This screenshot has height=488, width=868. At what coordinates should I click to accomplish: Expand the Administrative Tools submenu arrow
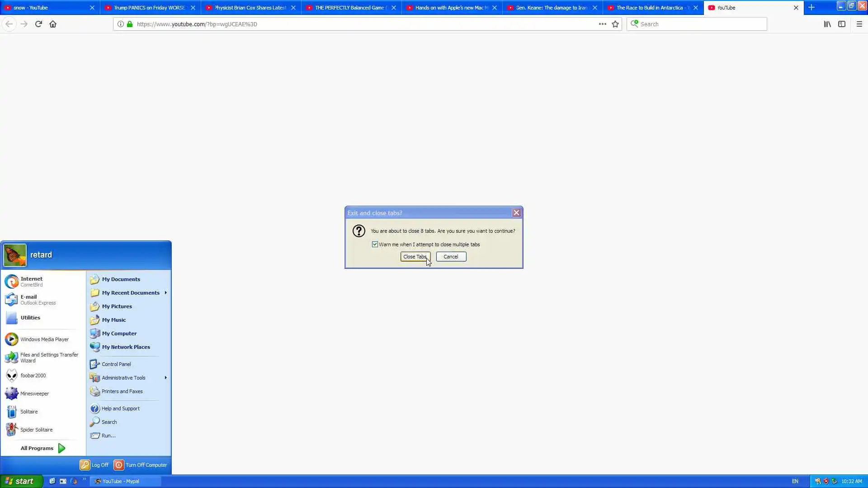(x=166, y=378)
